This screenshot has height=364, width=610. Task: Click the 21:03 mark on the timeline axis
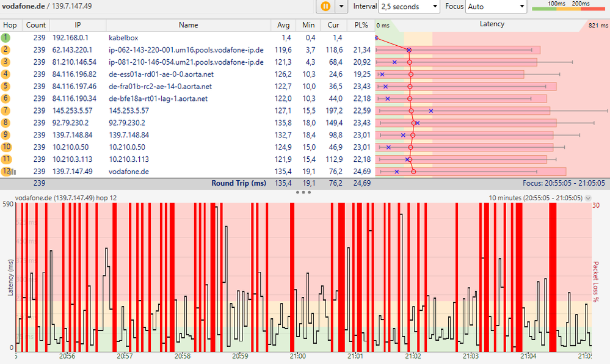[x=470, y=356]
